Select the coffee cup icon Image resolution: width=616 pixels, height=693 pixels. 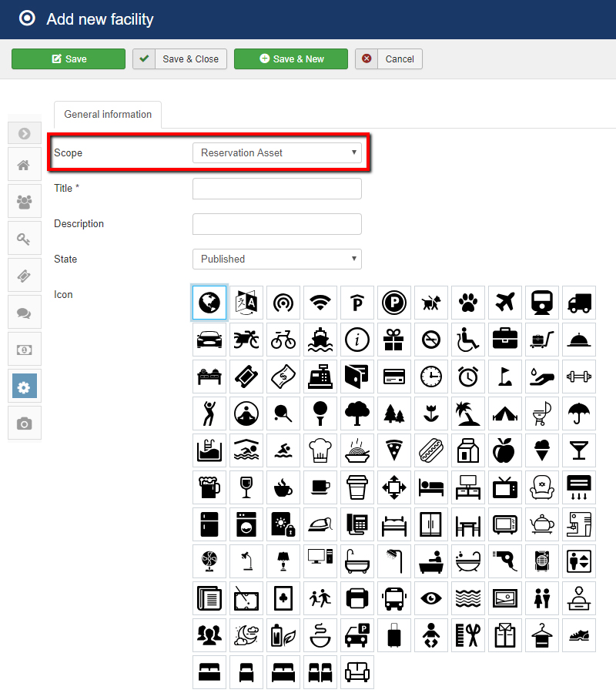(x=283, y=487)
